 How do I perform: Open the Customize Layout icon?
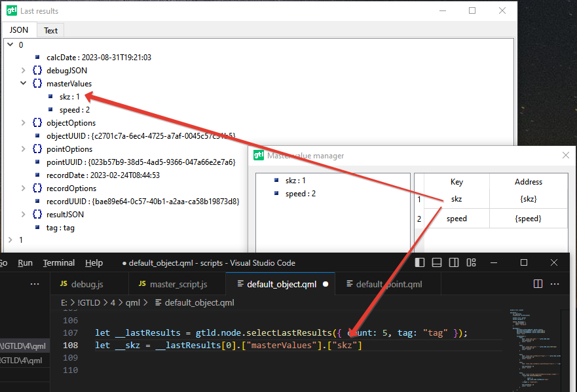tap(471, 262)
